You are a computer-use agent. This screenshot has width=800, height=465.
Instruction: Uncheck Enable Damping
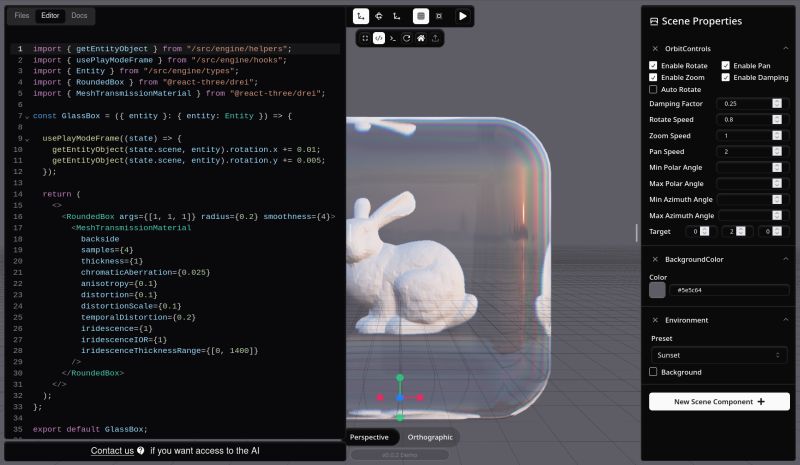(726, 77)
